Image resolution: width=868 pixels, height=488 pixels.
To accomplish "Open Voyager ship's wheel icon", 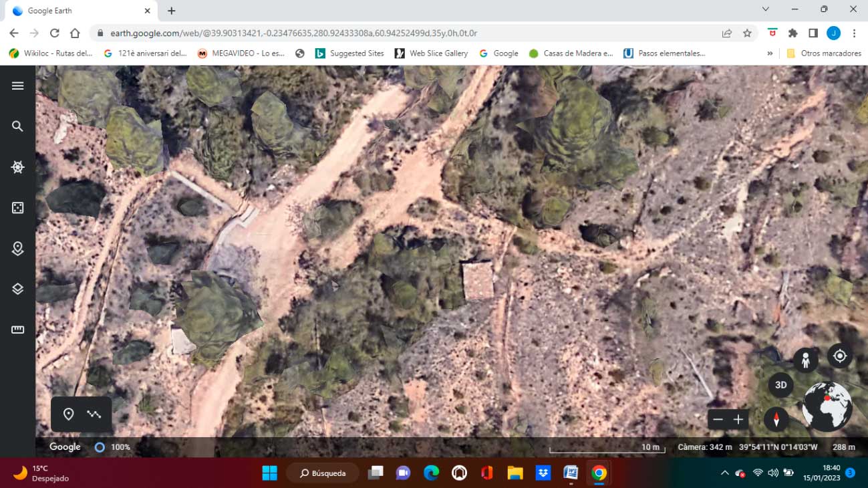I will click(18, 167).
